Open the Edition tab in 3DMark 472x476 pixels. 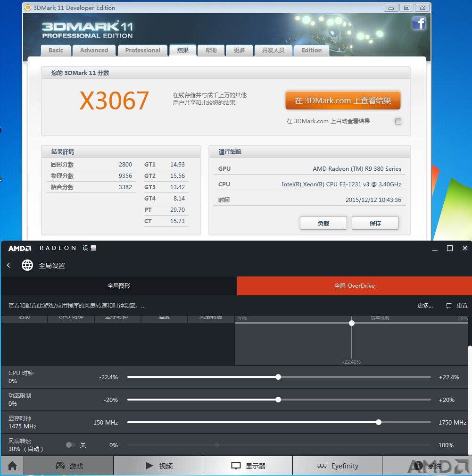click(312, 50)
